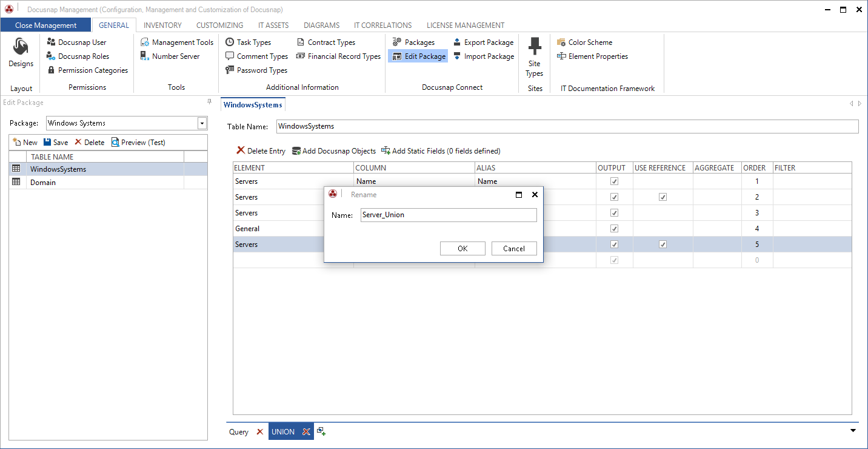Open Packages in Docusnap Connect
Viewport: 868px width, 449px height.
click(413, 42)
